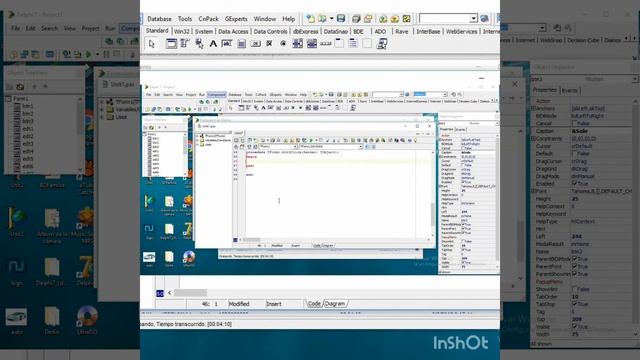
Task: Select the Memo component icon
Action: point(241,44)
